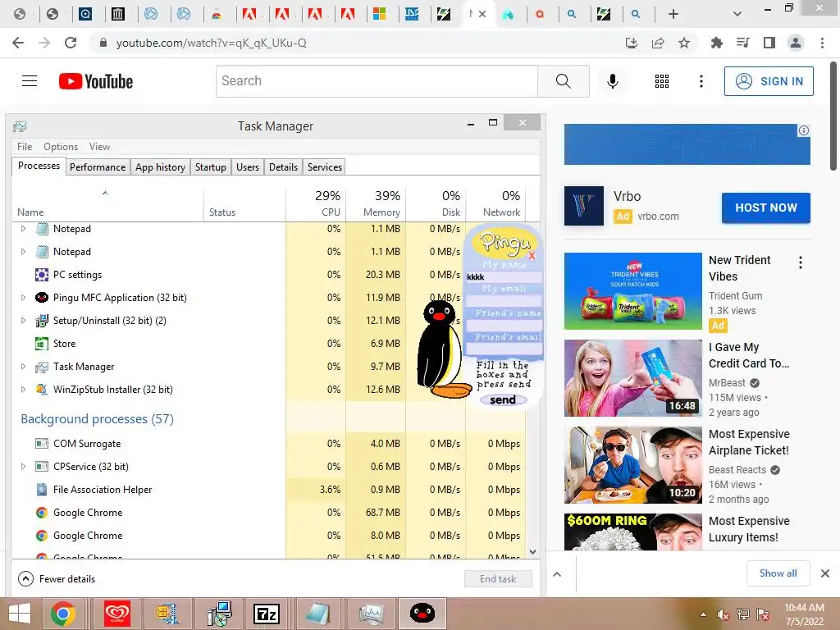
Task: Open the Windows Start button
Action: tap(20, 614)
